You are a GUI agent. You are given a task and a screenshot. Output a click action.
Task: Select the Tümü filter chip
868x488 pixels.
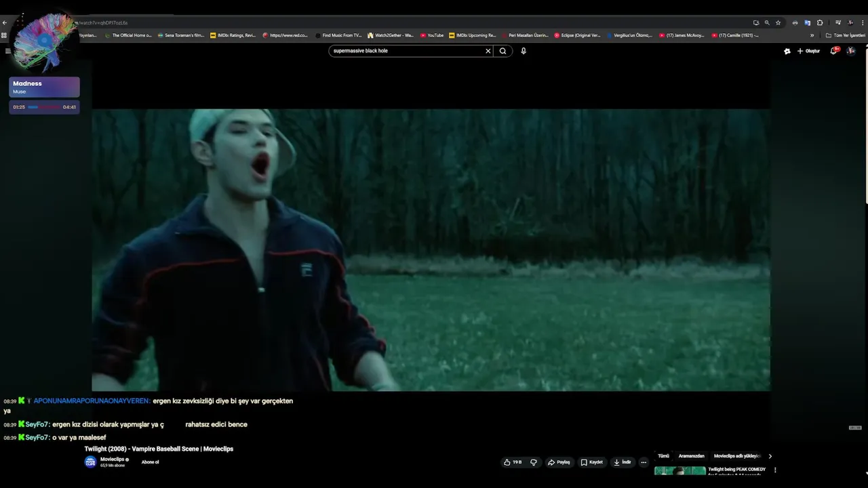[x=663, y=456]
